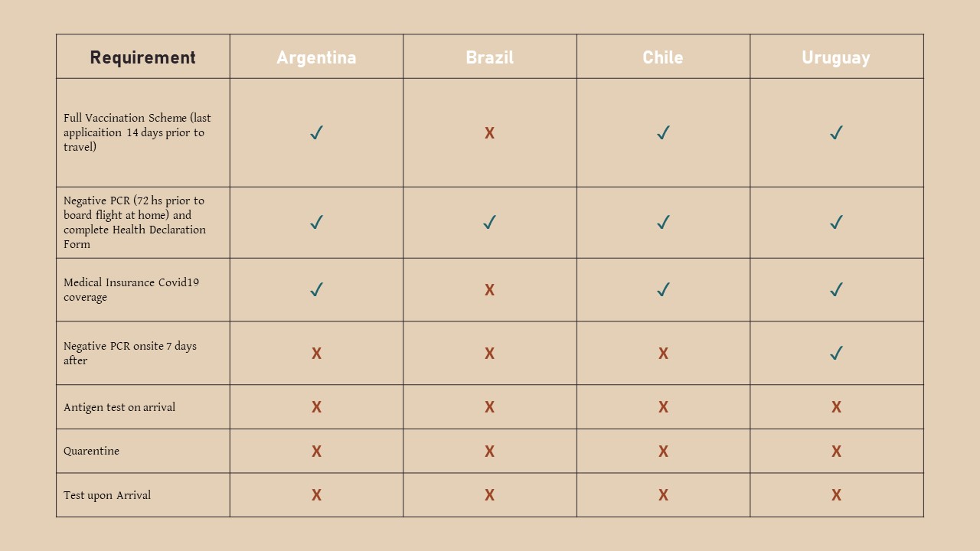Click Brazil's Full Vaccination Scheme X mark
This screenshot has height=551, width=980.
click(489, 133)
